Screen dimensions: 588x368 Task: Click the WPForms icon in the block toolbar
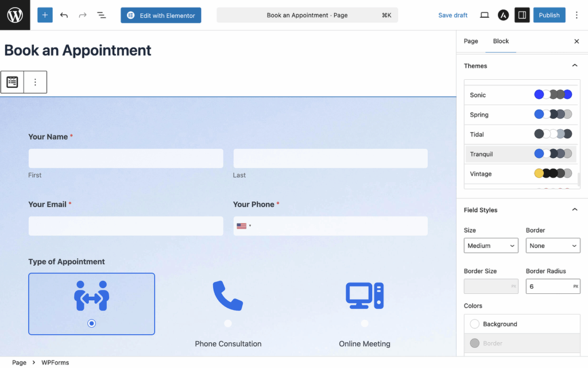12,82
